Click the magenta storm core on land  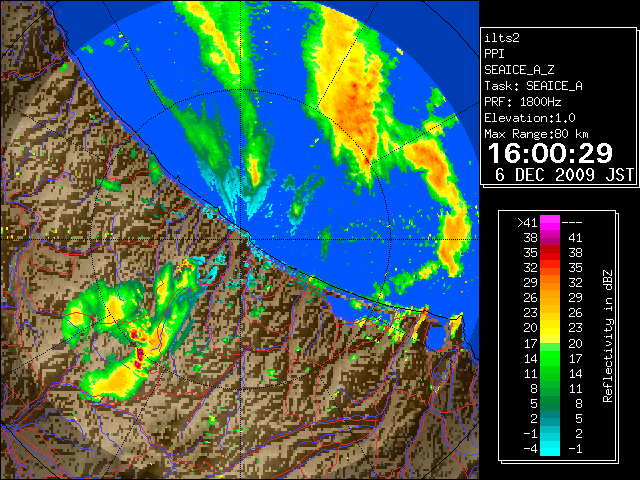tap(140, 354)
